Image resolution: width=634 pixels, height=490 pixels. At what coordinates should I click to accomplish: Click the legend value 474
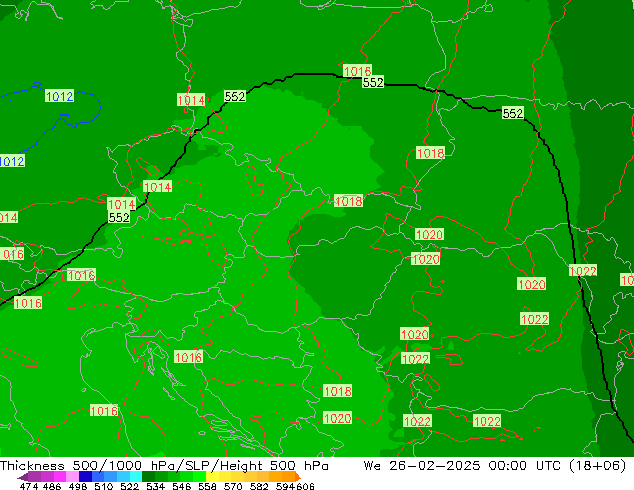29,486
